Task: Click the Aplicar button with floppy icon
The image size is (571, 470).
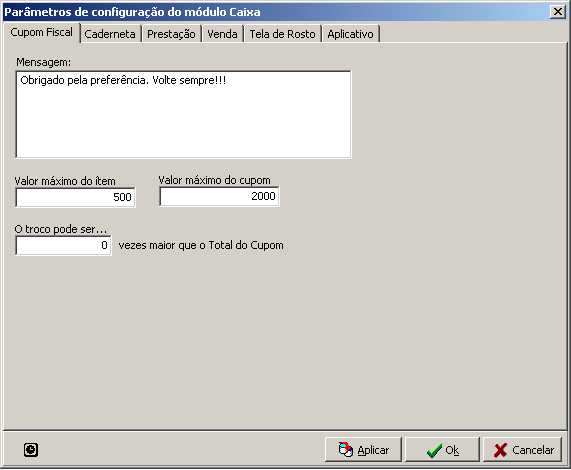Action: [363, 450]
